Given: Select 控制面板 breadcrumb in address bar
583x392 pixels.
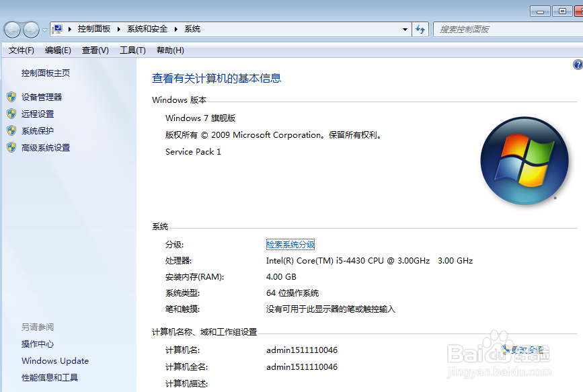Looking at the screenshot, I should click(94, 29).
